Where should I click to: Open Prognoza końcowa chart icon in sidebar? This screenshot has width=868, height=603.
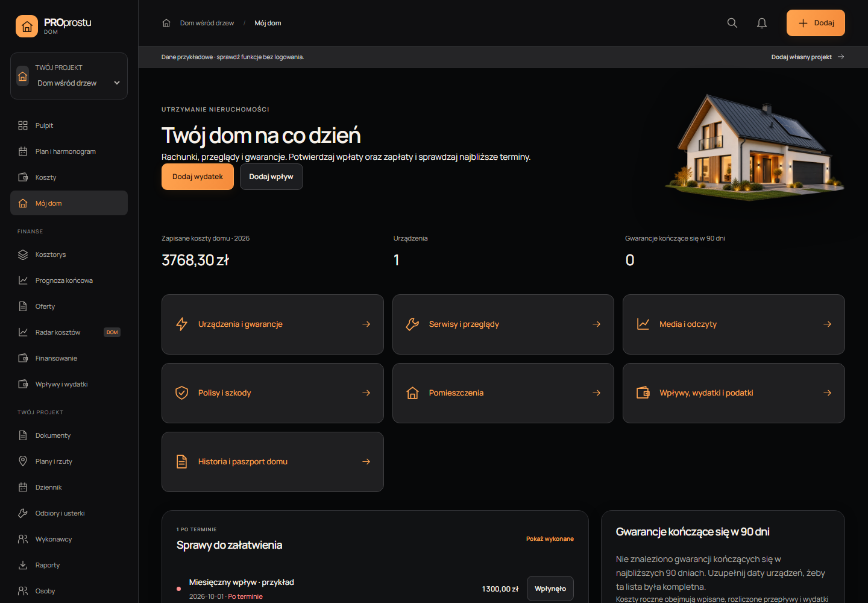(x=23, y=280)
